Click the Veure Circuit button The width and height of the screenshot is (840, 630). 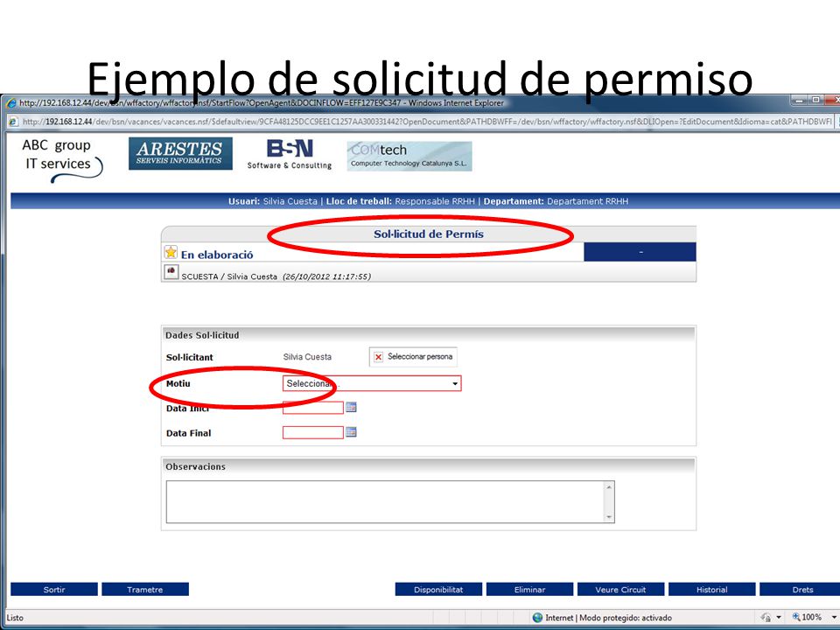(621, 589)
